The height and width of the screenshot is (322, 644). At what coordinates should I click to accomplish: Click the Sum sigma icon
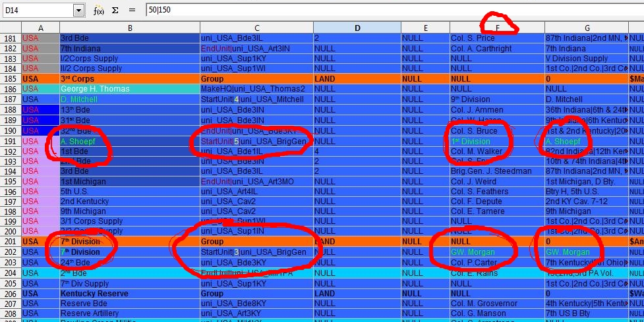point(115,11)
